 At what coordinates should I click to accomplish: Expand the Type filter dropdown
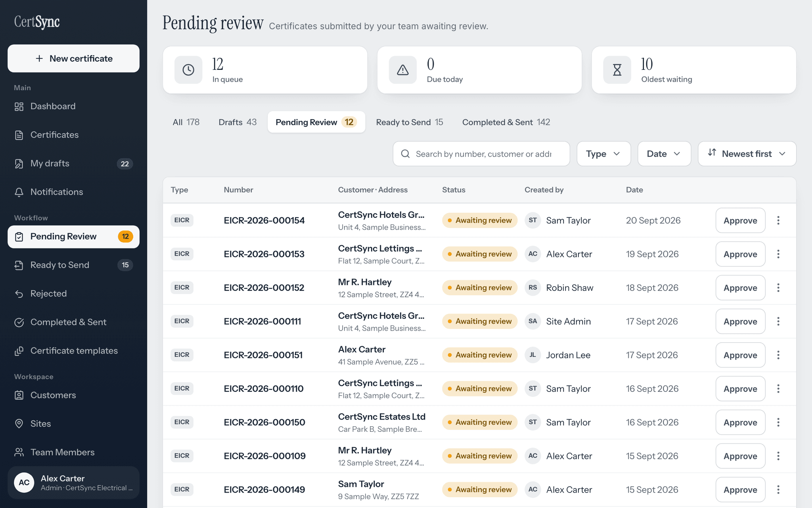click(x=603, y=154)
